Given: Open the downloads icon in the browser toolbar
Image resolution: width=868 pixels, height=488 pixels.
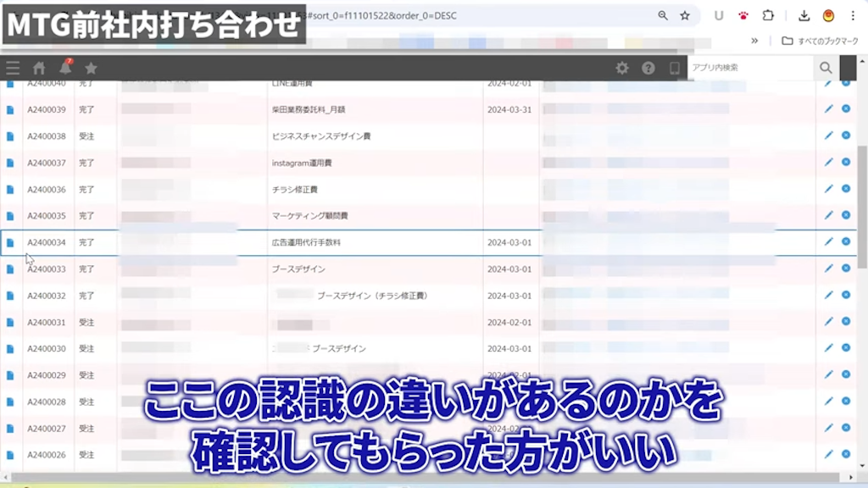Looking at the screenshot, I should coord(803,15).
